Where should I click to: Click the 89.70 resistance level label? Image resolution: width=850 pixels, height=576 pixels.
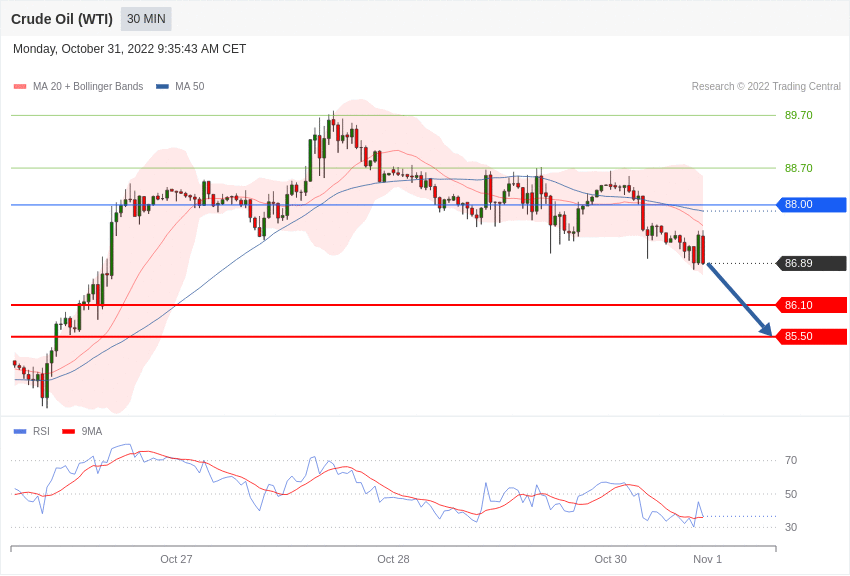coord(798,116)
